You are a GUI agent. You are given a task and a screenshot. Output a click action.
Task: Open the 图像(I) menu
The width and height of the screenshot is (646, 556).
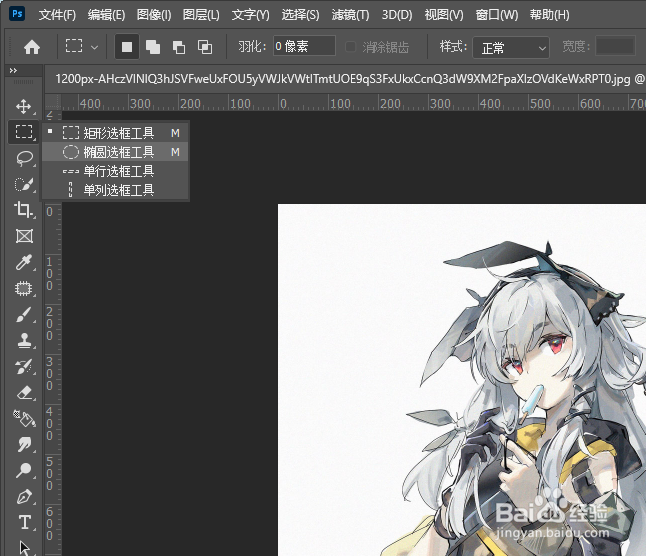pyautogui.click(x=154, y=15)
